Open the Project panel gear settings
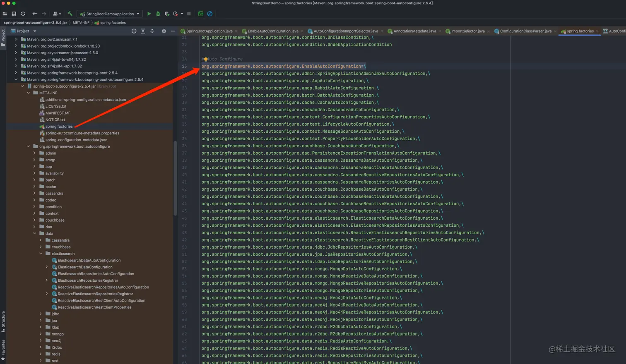Image resolution: width=626 pixels, height=364 pixels. pyautogui.click(x=164, y=31)
